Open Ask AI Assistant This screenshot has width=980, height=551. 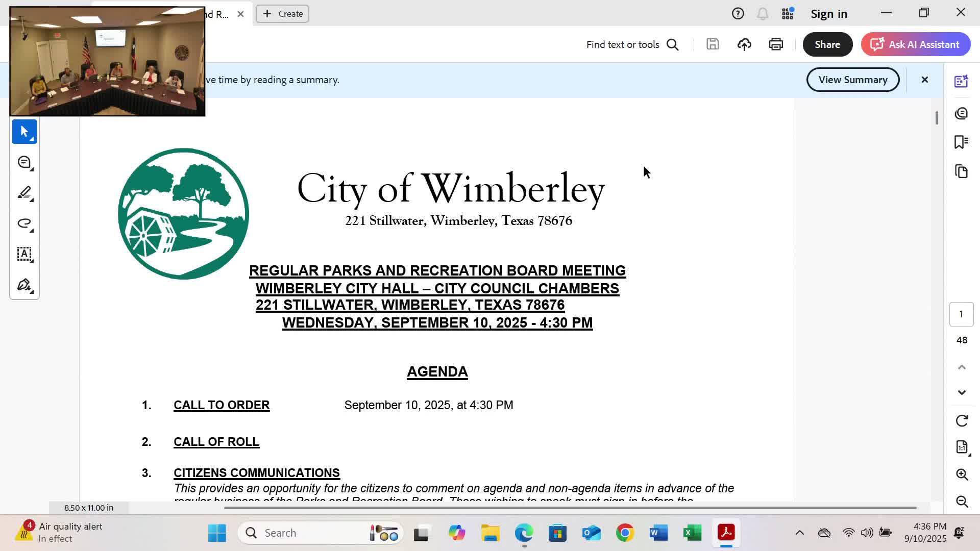(915, 44)
